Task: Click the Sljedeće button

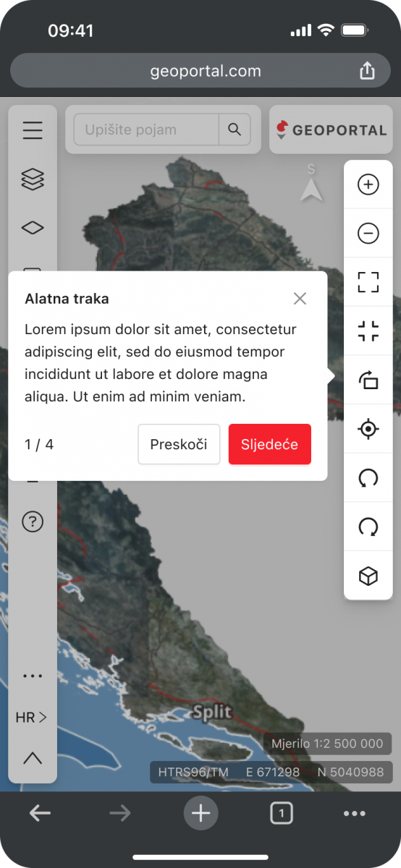Action: click(x=270, y=444)
